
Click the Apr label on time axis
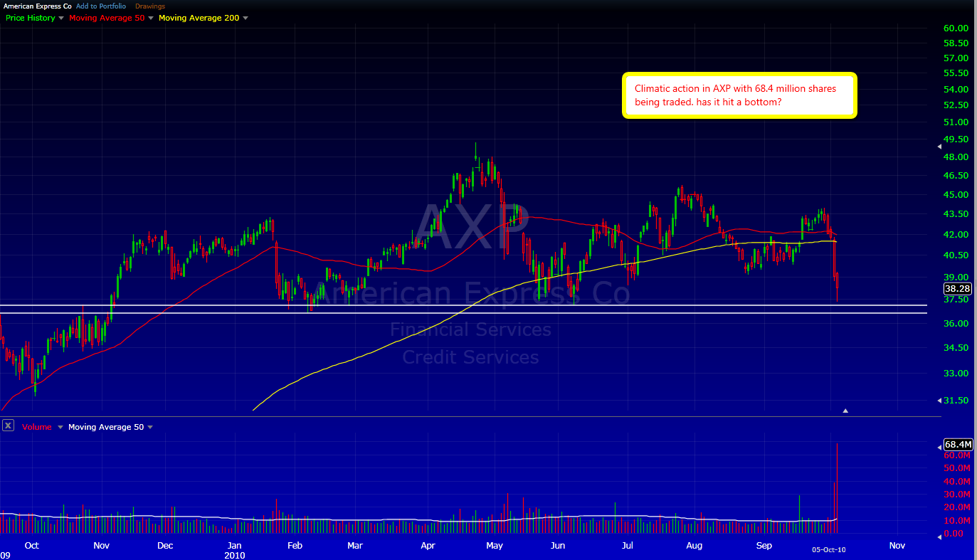[x=428, y=546]
